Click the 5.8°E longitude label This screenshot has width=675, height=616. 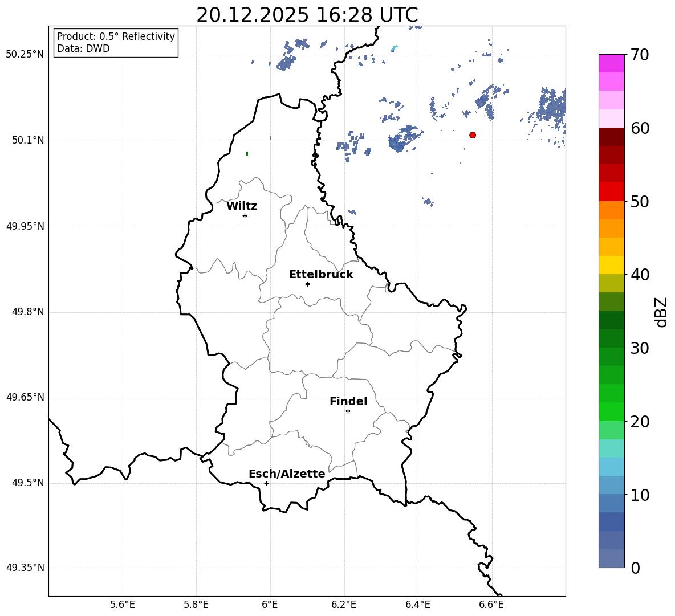pos(196,605)
